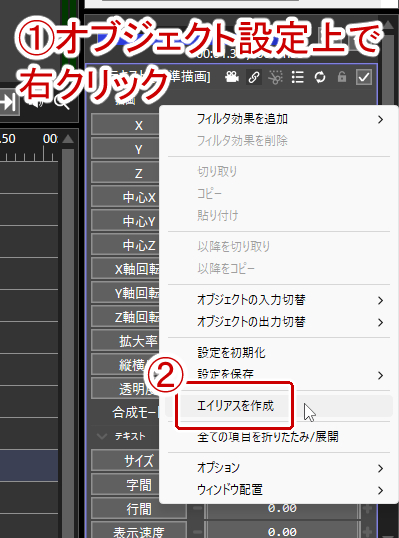Image resolution: width=399 pixels, height=538 pixels.
Task: Click the X軸回転 parameter button
Action: (126, 269)
